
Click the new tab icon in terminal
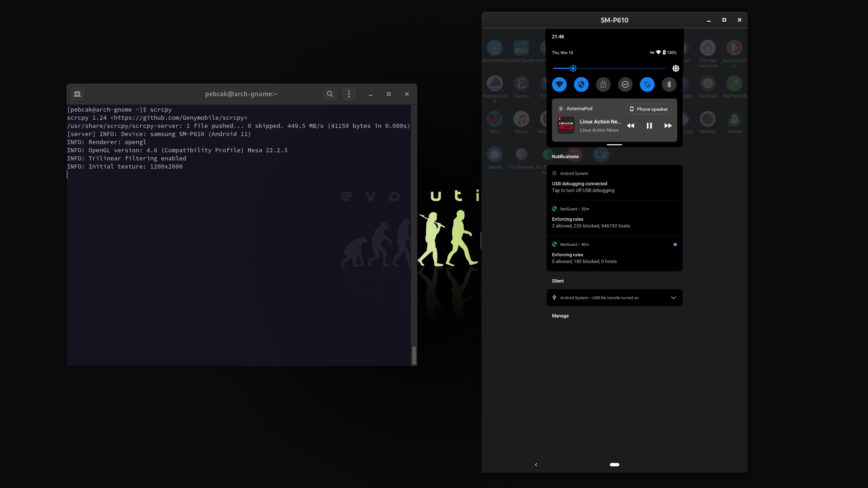tap(77, 94)
